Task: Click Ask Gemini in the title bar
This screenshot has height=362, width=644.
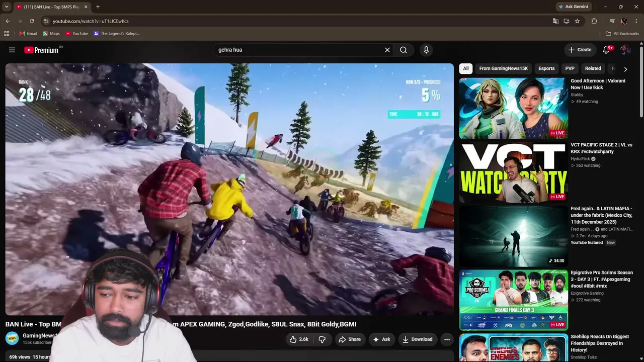Action: (x=573, y=7)
